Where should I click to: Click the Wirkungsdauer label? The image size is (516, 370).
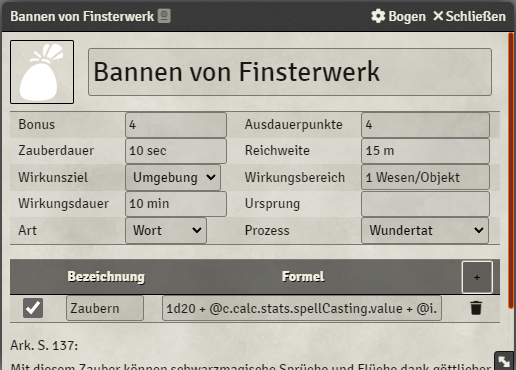click(63, 203)
